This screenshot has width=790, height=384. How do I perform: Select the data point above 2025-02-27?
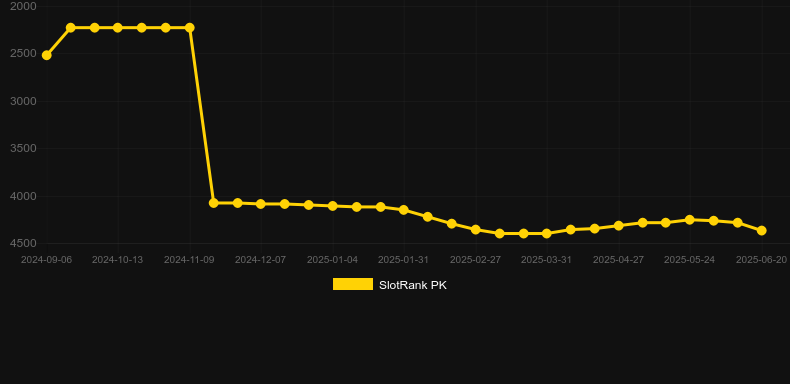pyautogui.click(x=475, y=230)
